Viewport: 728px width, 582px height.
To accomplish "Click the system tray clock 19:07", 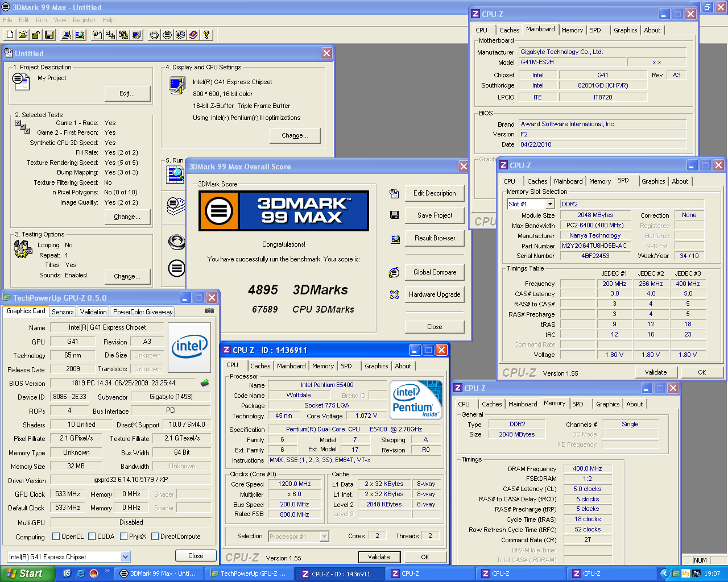I will [712, 574].
